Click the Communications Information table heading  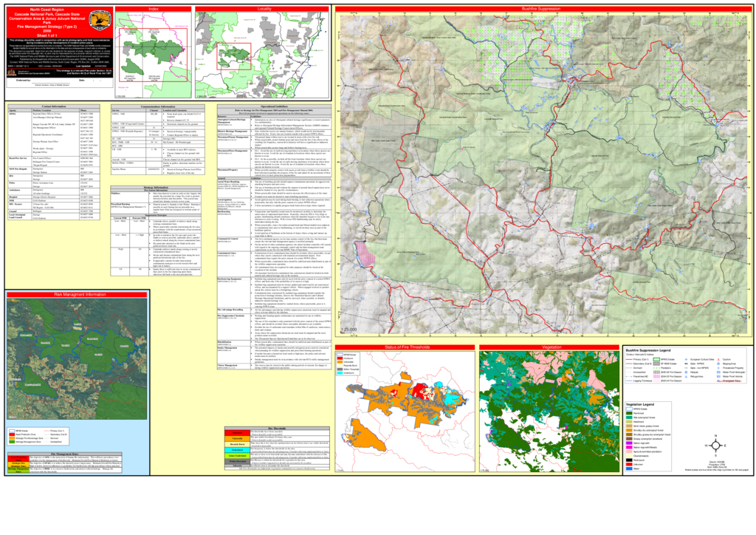tap(158, 106)
